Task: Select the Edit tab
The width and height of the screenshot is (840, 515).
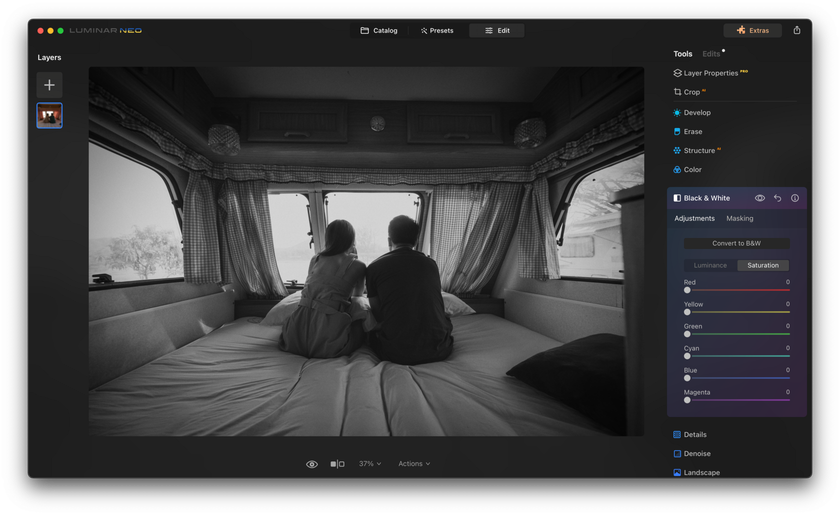Action: 497,31
